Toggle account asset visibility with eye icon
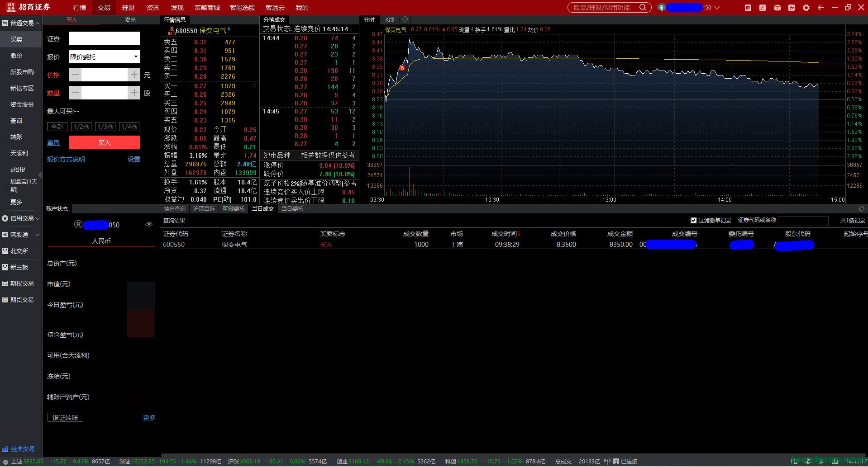The image size is (868, 467). (x=148, y=224)
